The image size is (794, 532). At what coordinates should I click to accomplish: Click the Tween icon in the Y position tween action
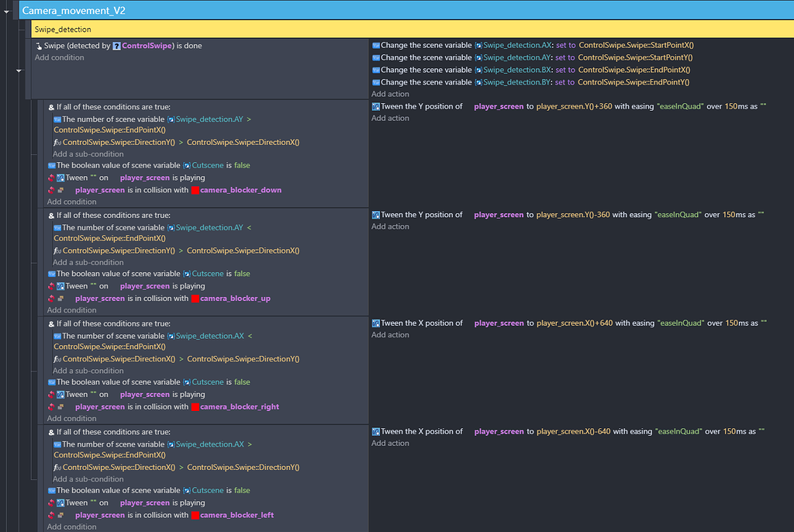click(x=373, y=105)
